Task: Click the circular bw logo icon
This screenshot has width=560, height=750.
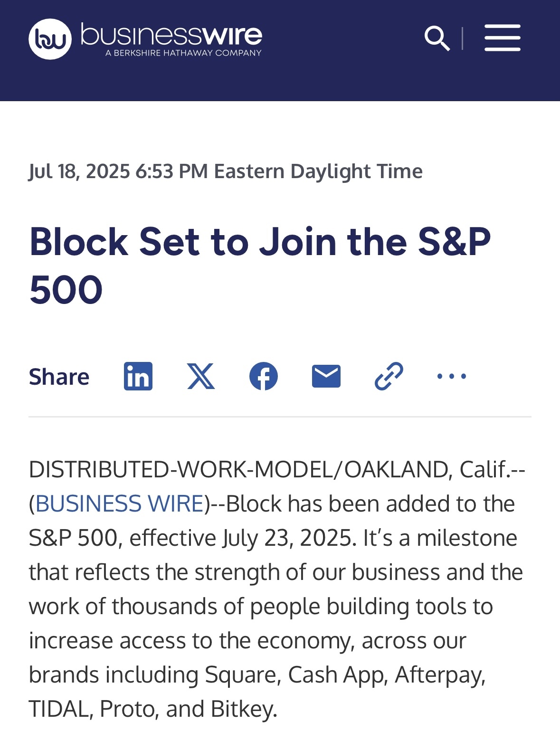Action: pyautogui.click(x=50, y=39)
